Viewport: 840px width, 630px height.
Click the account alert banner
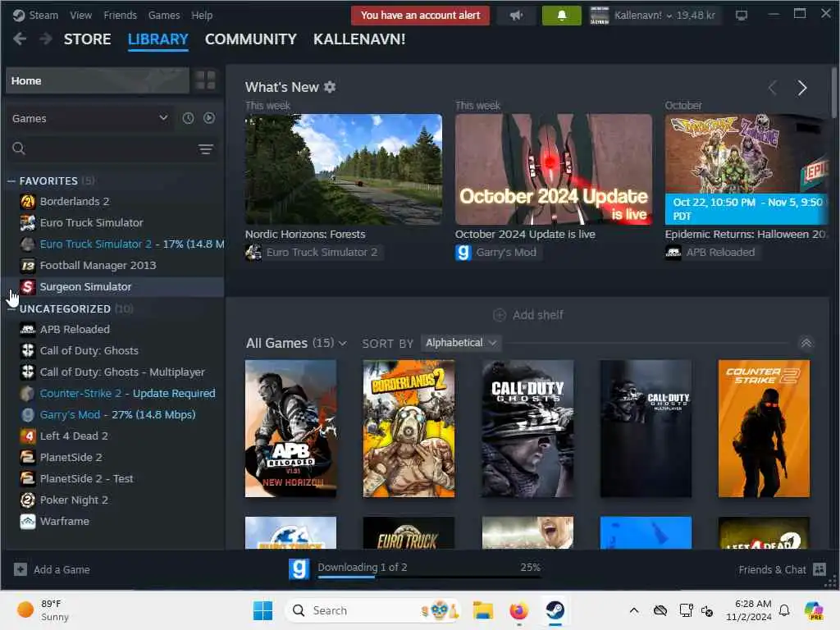click(x=421, y=16)
